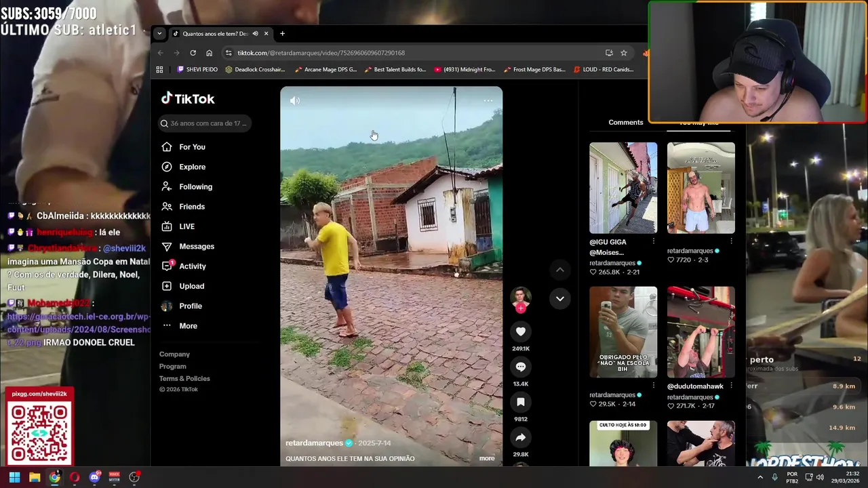The width and height of the screenshot is (868, 488).
Task: Click the TikTok search field
Action: (x=205, y=123)
